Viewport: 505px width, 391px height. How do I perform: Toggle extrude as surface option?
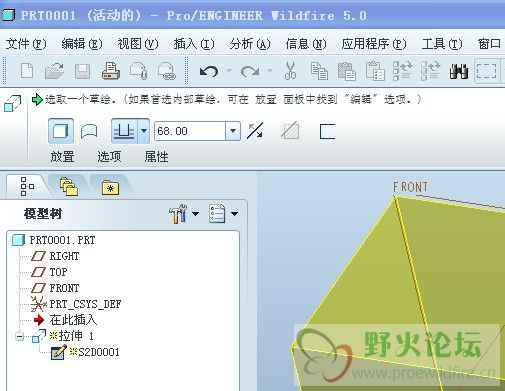(x=89, y=131)
